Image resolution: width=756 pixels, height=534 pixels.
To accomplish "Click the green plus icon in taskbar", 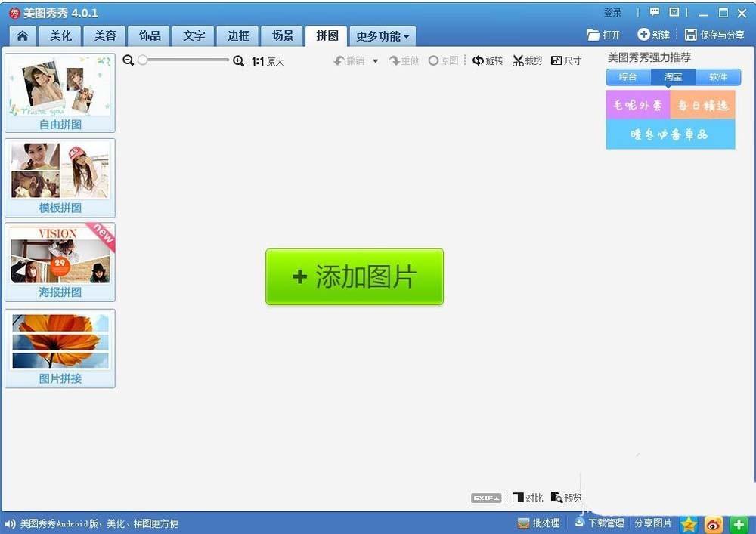I will (739, 523).
